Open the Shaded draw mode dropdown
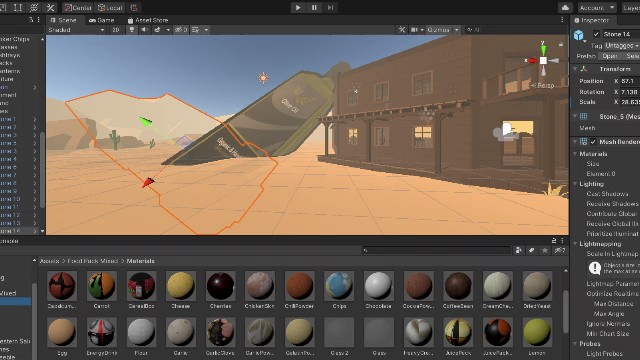This screenshot has width=640, height=360. click(76, 30)
